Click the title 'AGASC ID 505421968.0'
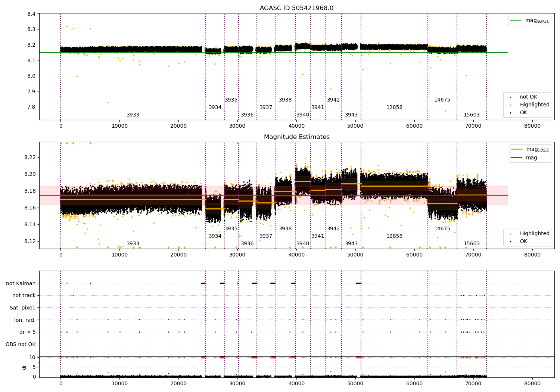The width and height of the screenshot is (560, 392). [x=296, y=8]
